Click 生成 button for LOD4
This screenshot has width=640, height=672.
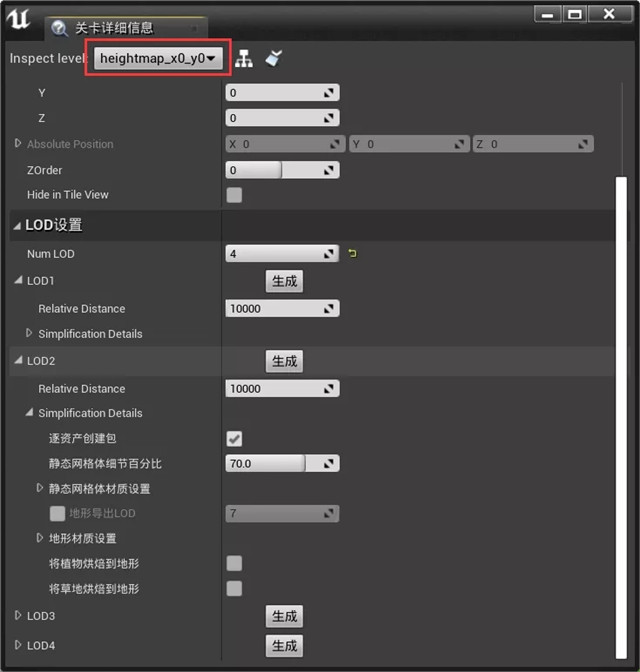click(x=285, y=646)
